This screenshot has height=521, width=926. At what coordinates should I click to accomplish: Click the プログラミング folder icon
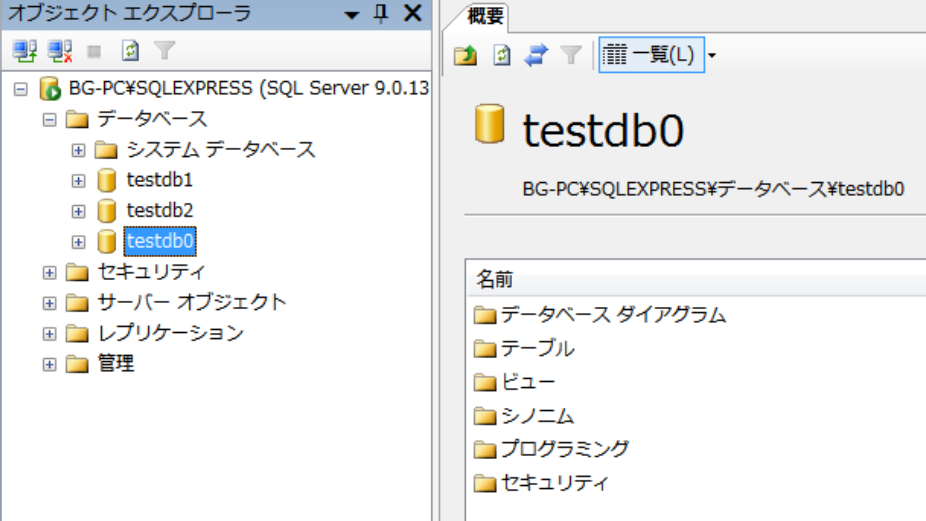click(x=485, y=450)
